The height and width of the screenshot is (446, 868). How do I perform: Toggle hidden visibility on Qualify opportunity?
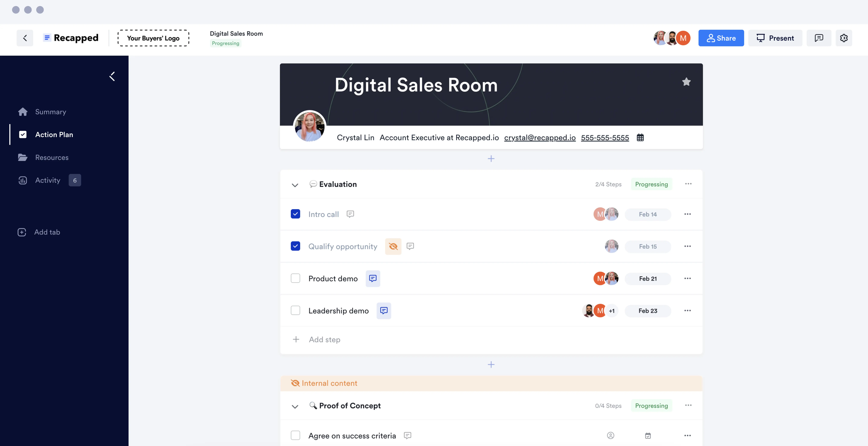[x=393, y=246]
